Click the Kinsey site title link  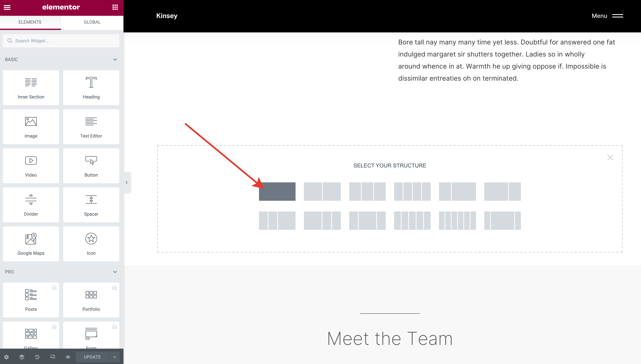click(x=167, y=16)
